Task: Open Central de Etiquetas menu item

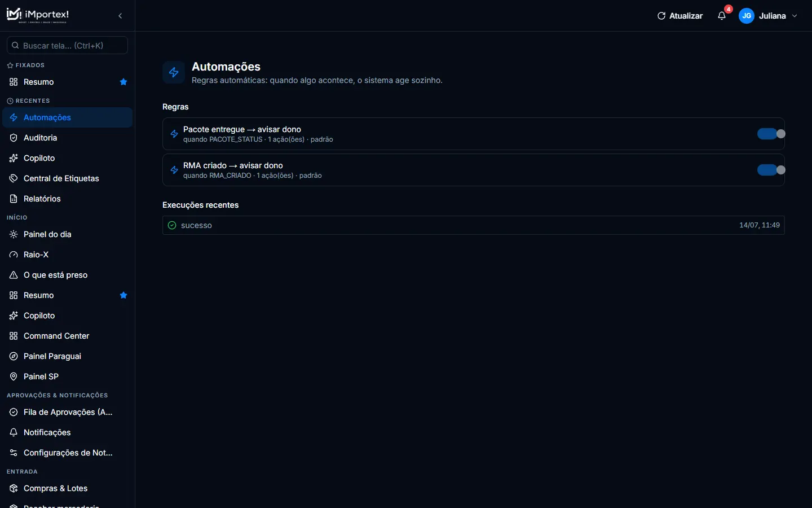Action: point(68,178)
